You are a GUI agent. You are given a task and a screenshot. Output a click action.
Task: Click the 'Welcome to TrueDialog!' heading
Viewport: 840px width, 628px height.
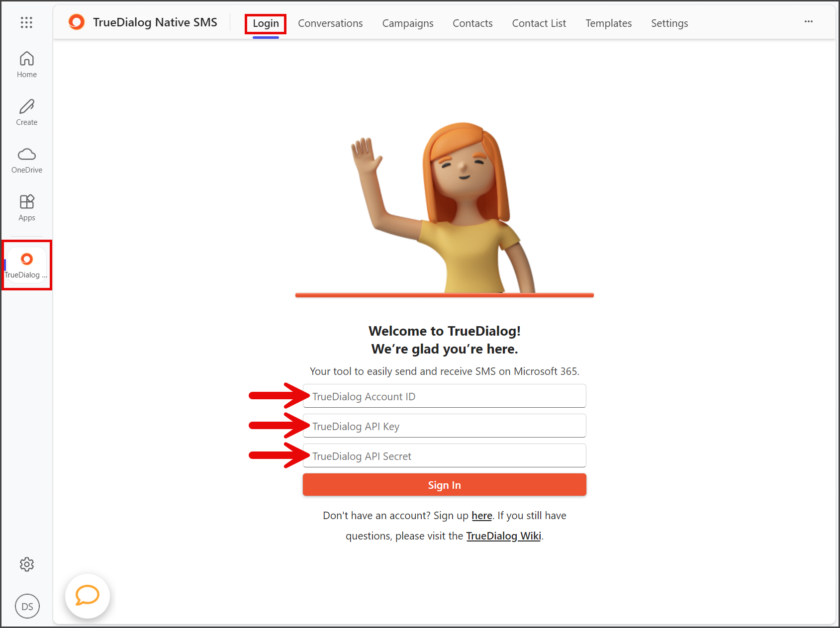click(445, 331)
